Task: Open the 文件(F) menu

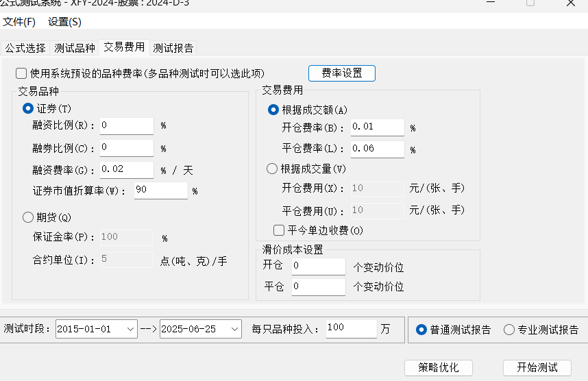Action: pyautogui.click(x=19, y=22)
